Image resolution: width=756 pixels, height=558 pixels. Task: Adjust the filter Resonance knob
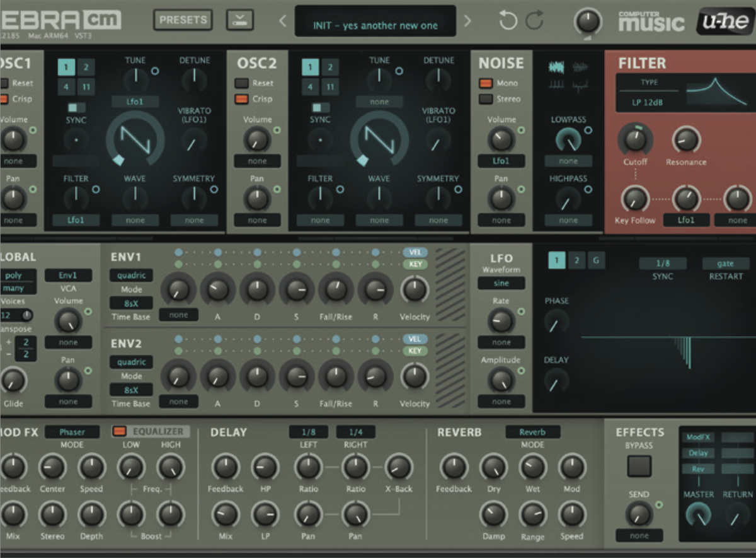point(687,140)
